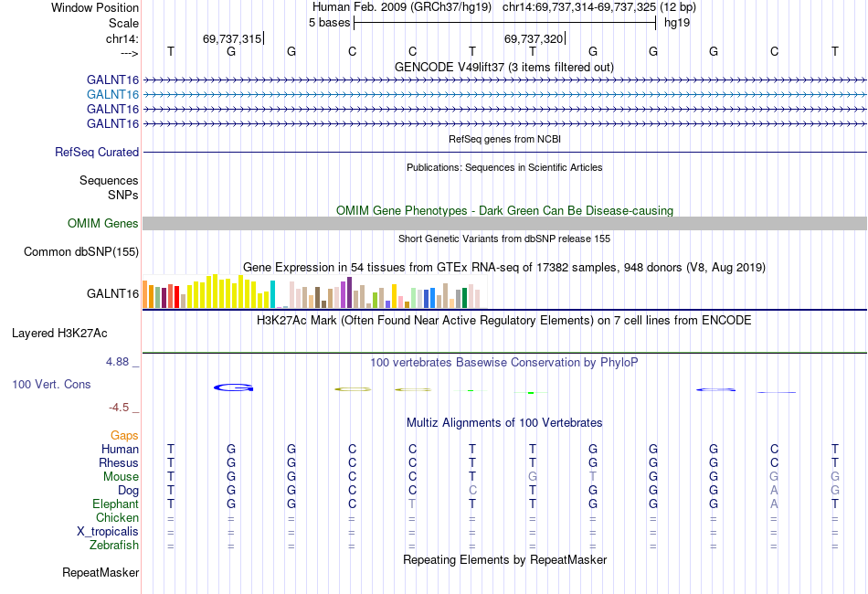Click the chr14:69,737,314-69,737,325 (12 bp) coordinates
This screenshot has width=868, height=594.
[x=599, y=7]
